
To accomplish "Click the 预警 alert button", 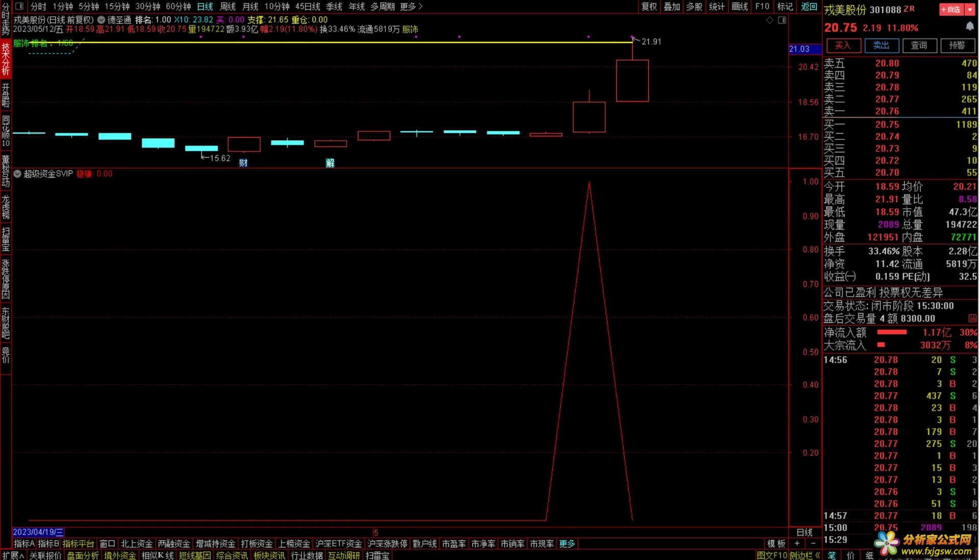I will click(957, 45).
